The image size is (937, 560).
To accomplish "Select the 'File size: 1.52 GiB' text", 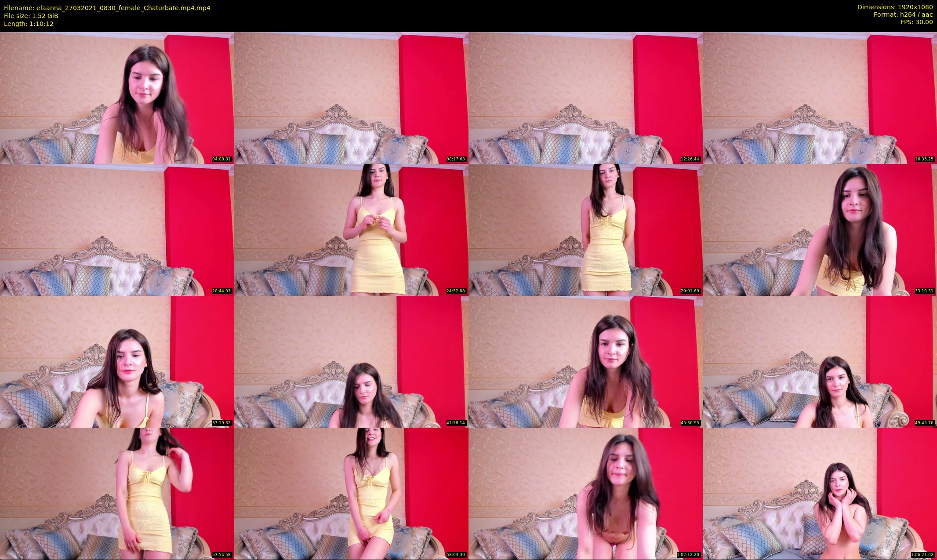I will click(31, 16).
